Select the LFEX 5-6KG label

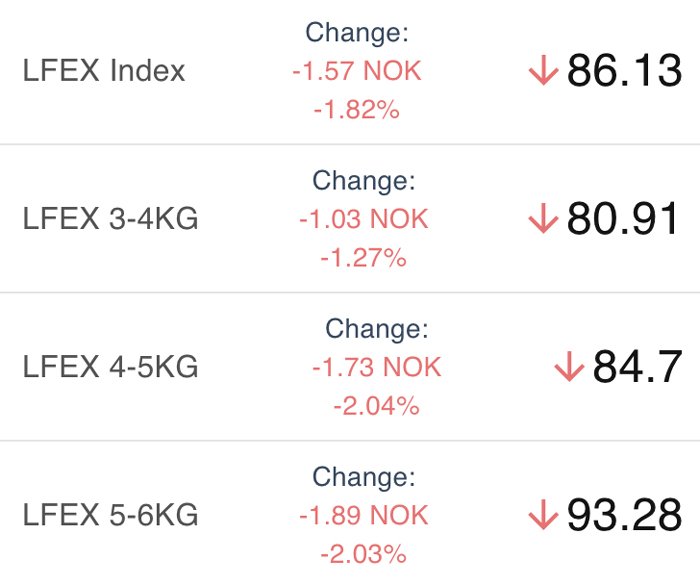pyautogui.click(x=110, y=515)
